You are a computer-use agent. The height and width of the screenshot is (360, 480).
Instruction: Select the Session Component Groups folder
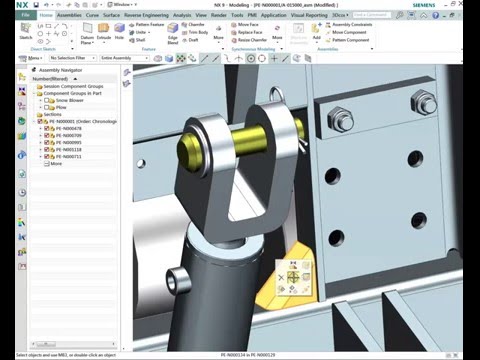click(x=70, y=86)
